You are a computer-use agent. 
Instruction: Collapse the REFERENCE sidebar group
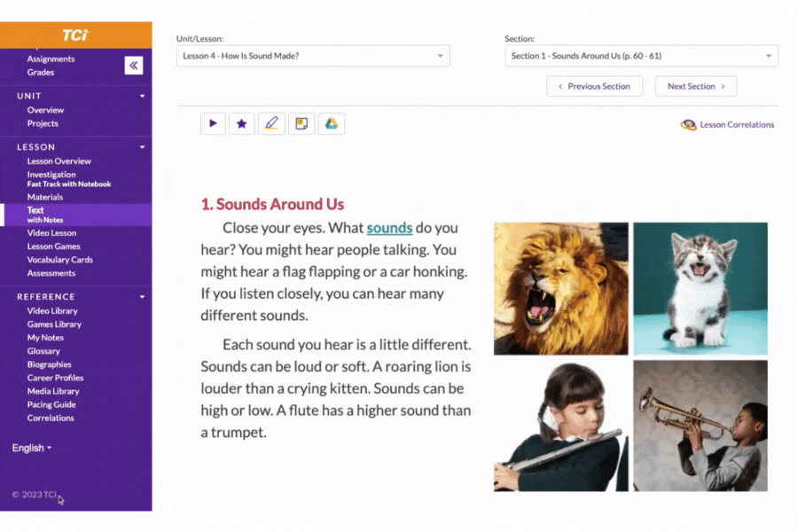[143, 297]
